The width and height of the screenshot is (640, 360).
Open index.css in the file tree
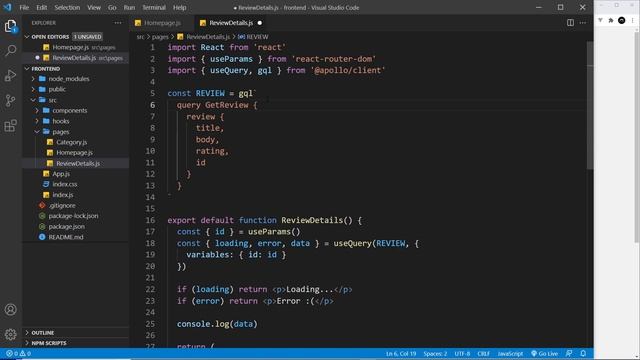pos(76,184)
